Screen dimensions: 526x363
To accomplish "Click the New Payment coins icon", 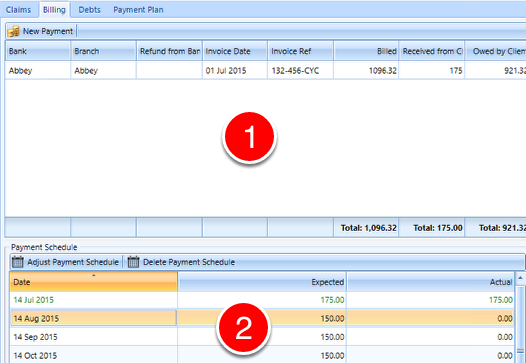I will pyautogui.click(x=14, y=31).
